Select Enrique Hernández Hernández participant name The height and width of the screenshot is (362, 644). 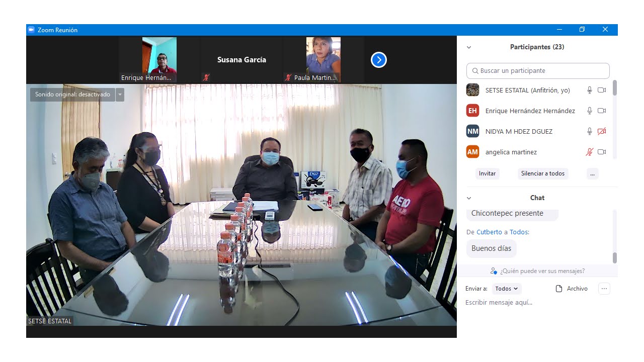(x=530, y=111)
